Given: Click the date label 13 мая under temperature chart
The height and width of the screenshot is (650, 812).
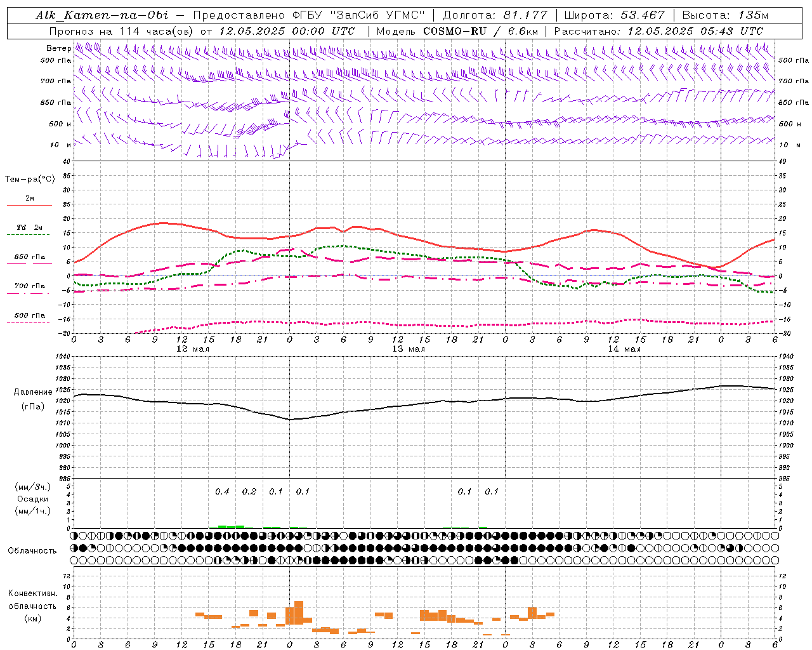Looking at the screenshot, I should [x=408, y=349].
